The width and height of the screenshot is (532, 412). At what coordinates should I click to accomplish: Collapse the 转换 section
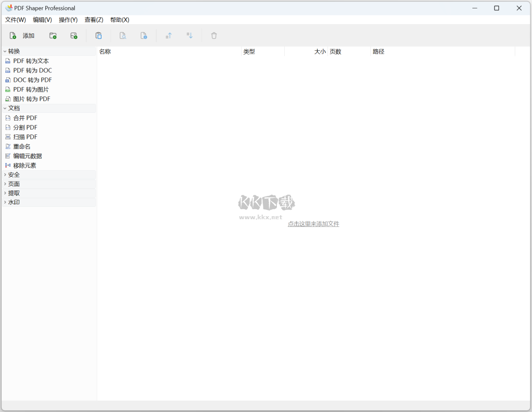click(x=13, y=51)
